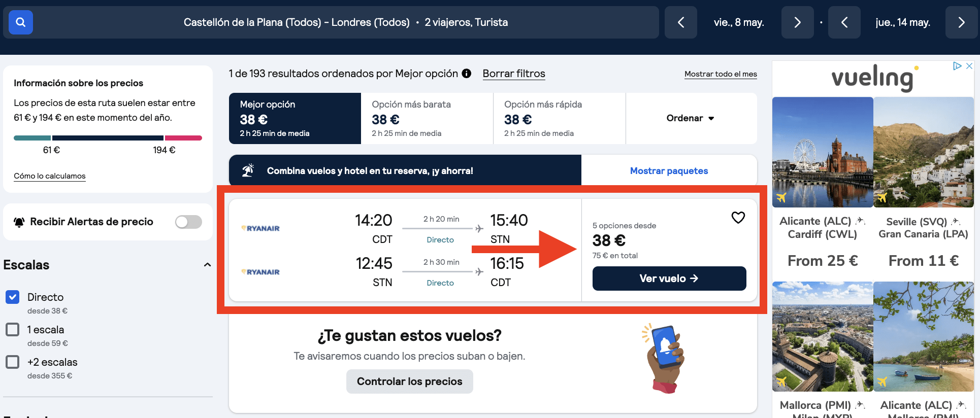The image size is (980, 418).
Task: Click the beach umbrella packages icon
Action: 248,170
